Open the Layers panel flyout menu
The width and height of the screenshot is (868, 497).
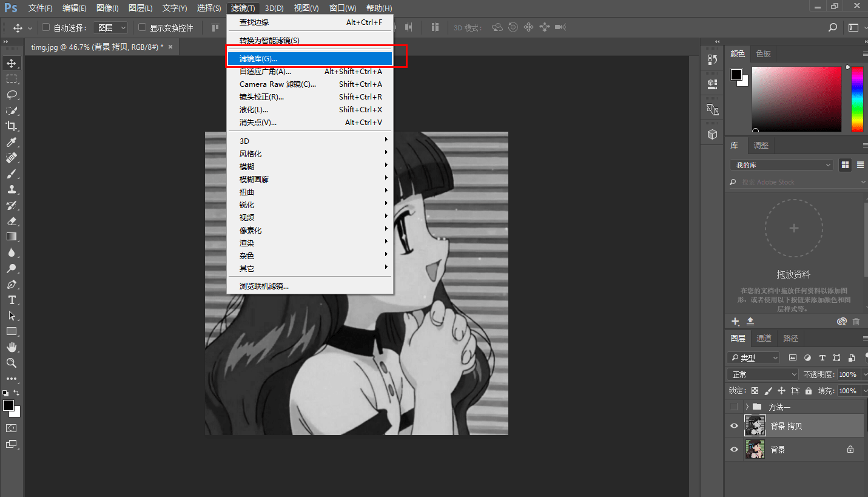(864, 338)
